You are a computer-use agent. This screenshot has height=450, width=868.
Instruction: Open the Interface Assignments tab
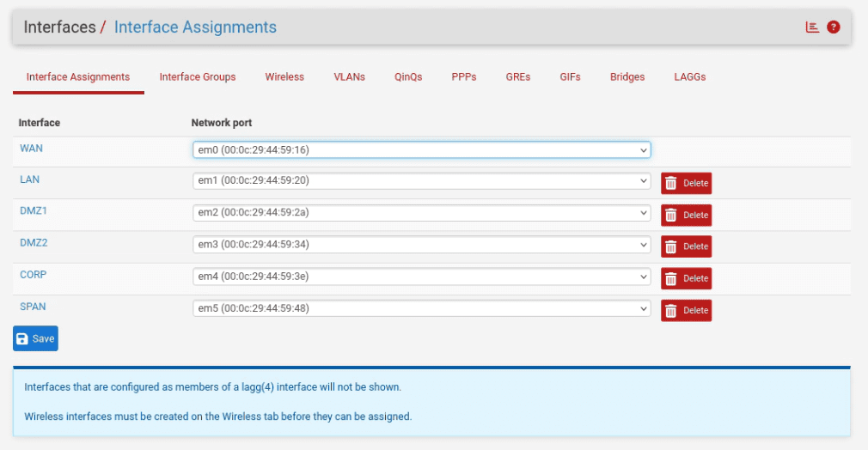point(78,77)
